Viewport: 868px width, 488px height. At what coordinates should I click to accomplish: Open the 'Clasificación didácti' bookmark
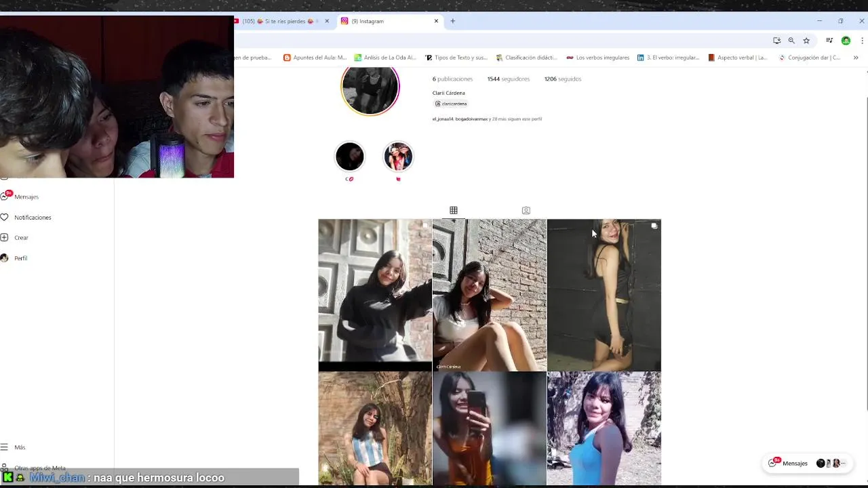(x=527, y=58)
